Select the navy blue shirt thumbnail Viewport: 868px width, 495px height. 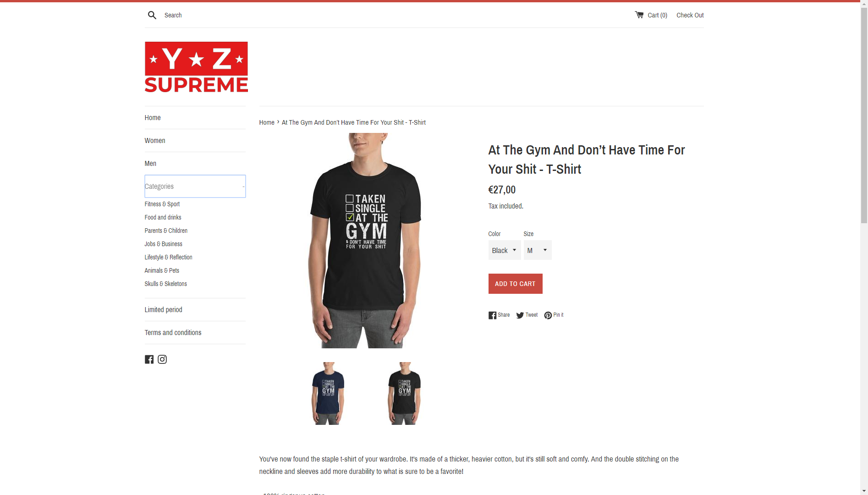pyautogui.click(x=328, y=393)
